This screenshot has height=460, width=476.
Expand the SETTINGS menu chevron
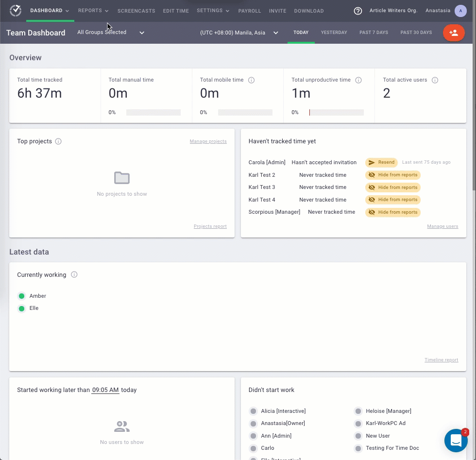pyautogui.click(x=227, y=11)
